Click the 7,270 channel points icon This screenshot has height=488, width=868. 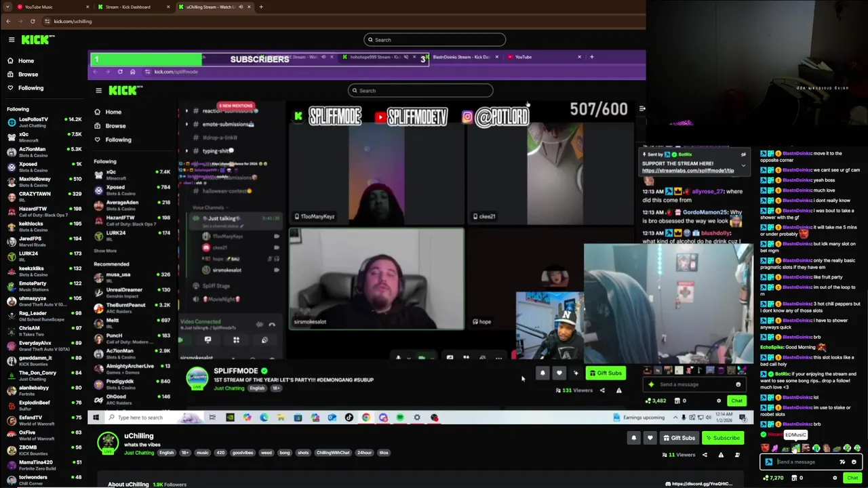[x=766, y=478]
